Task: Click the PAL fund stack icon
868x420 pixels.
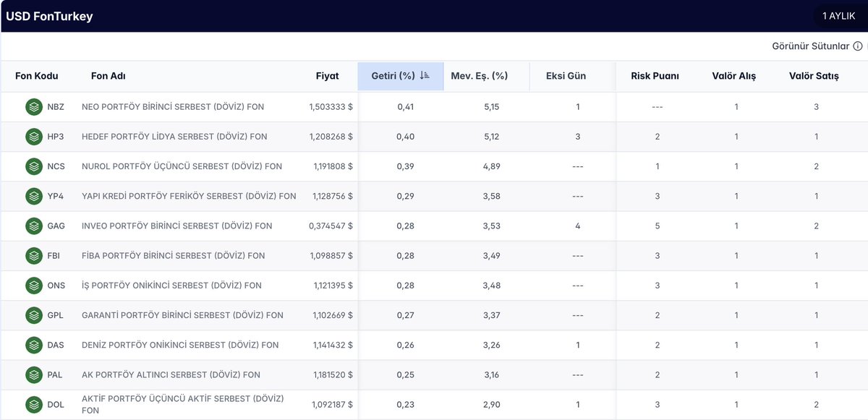Action: click(34, 375)
